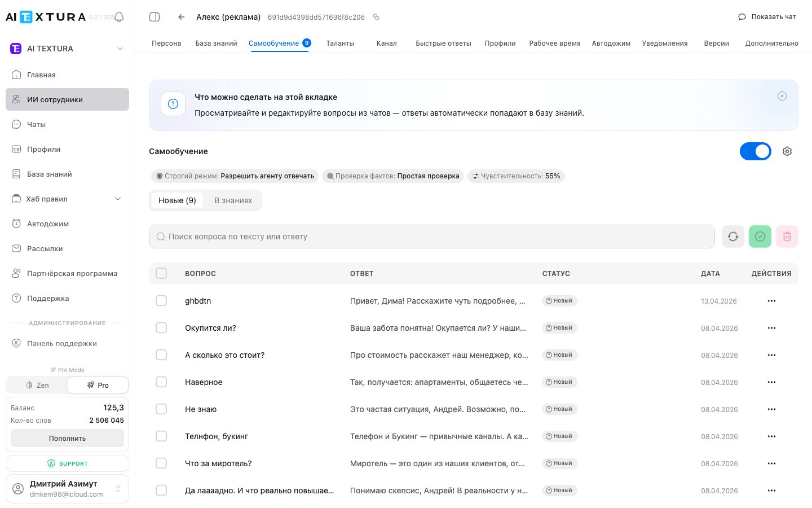Open База знаний in the sidebar
The width and height of the screenshot is (812, 508).
coord(67,174)
